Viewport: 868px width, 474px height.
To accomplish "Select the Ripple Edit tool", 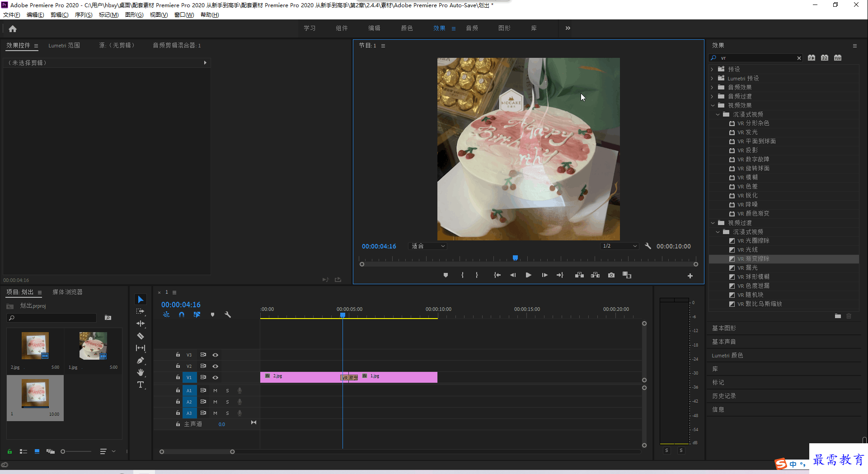I will coord(141,324).
